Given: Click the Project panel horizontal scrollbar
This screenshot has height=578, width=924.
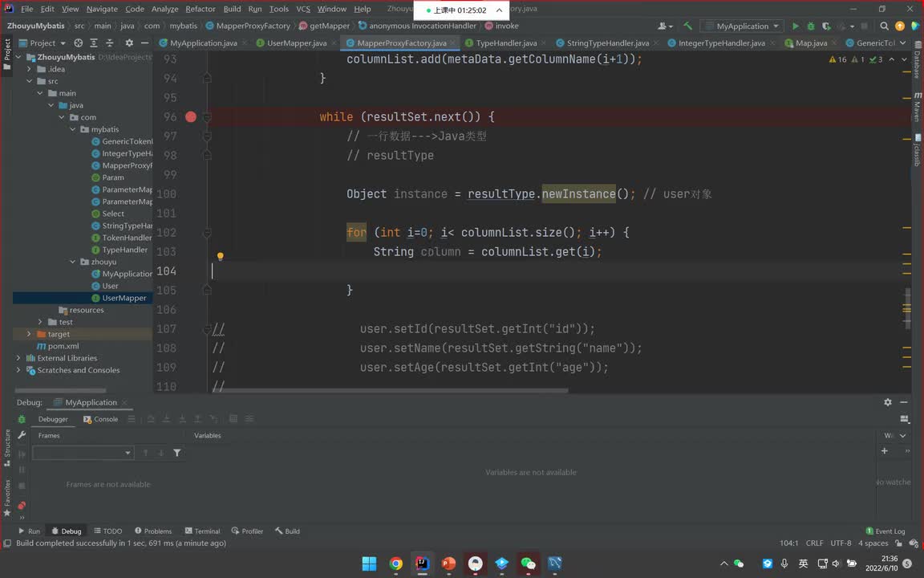Looking at the screenshot, I should 60,390.
